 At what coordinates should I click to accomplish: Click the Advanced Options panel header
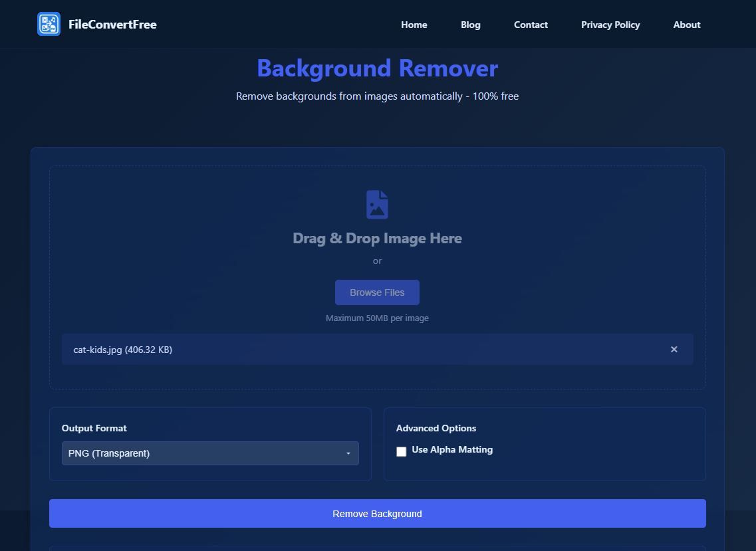coord(436,428)
